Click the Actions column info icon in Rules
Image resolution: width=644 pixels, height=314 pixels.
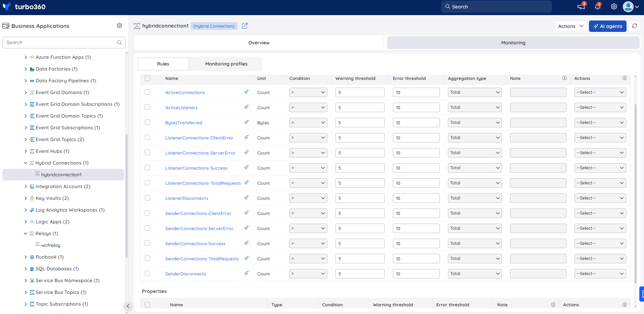(x=625, y=78)
